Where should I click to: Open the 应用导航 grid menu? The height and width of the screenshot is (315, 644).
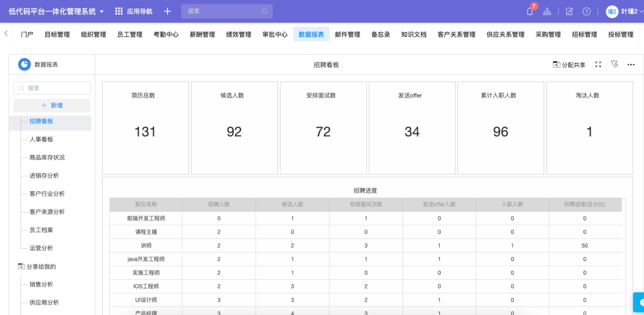tap(133, 11)
